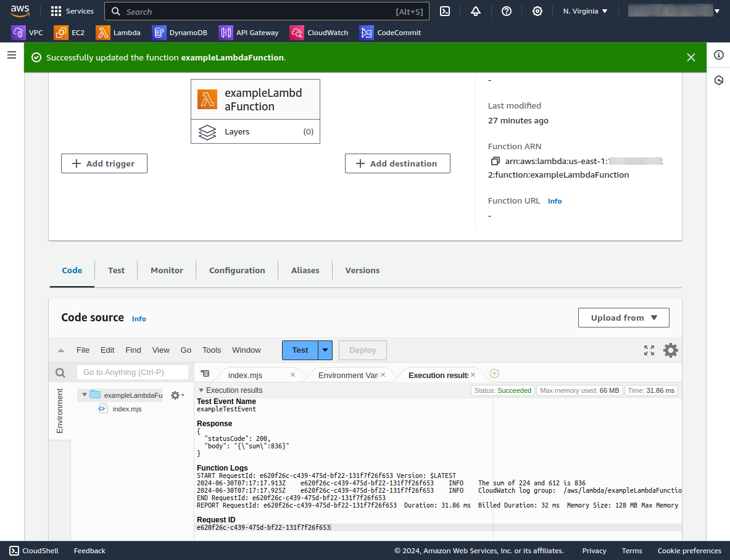Click the Go to Anything input field
Image resolution: width=730 pixels, height=560 pixels.
(132, 373)
